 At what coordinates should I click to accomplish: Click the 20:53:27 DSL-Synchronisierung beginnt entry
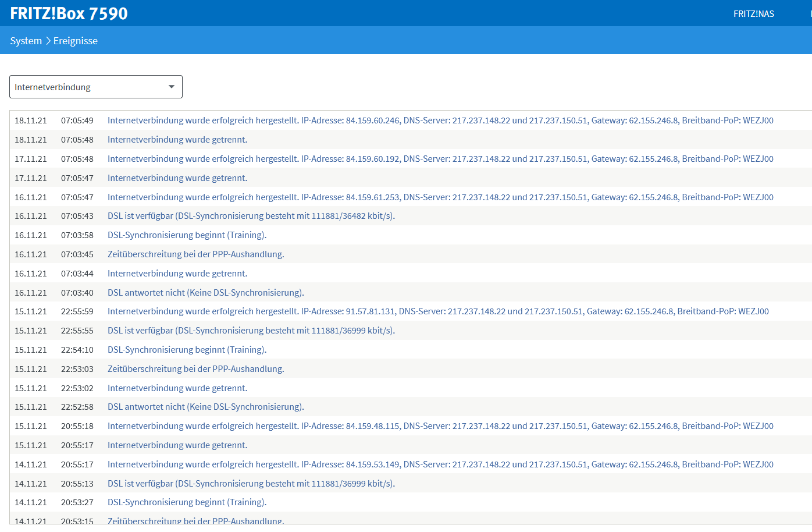(187, 502)
